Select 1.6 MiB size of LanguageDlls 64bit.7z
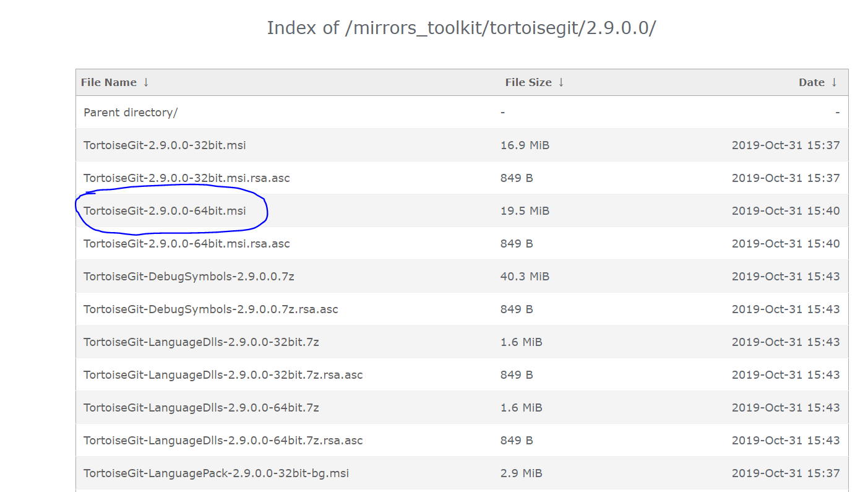 522,408
